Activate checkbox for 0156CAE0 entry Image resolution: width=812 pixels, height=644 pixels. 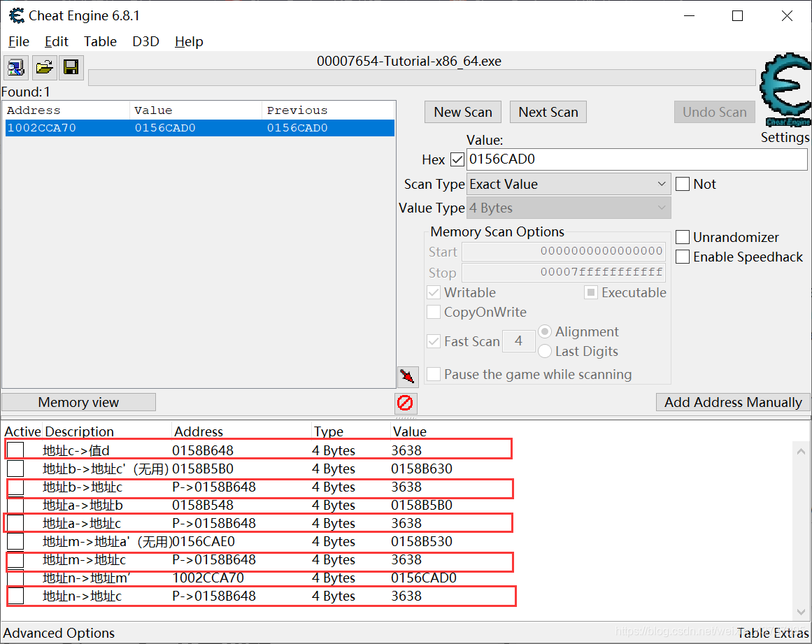coord(15,541)
